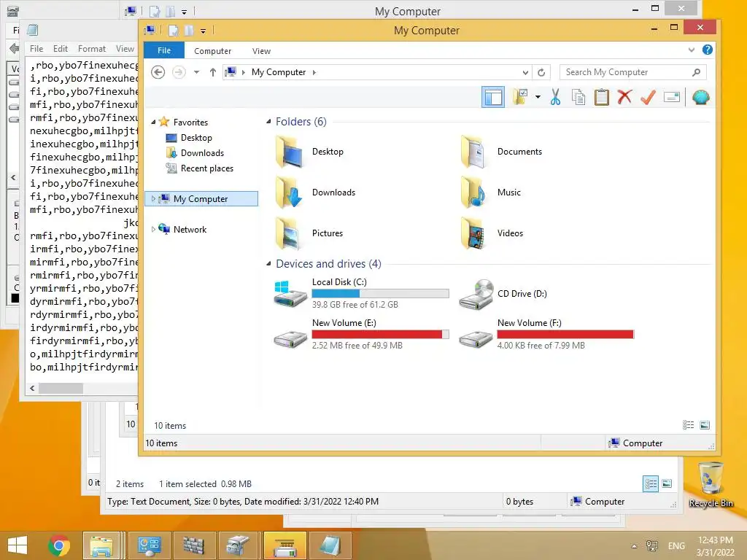
Task: Click New Volume (F:) red usage bar
Action: pos(565,334)
